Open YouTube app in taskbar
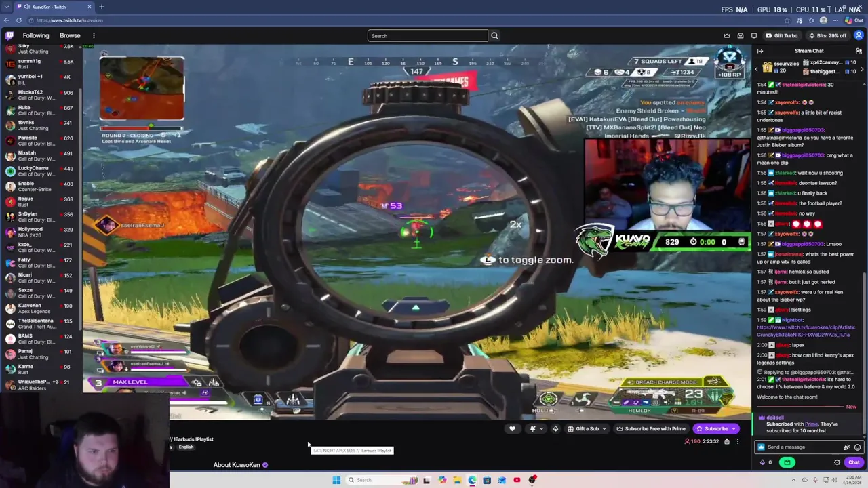868x488 pixels. click(517, 480)
